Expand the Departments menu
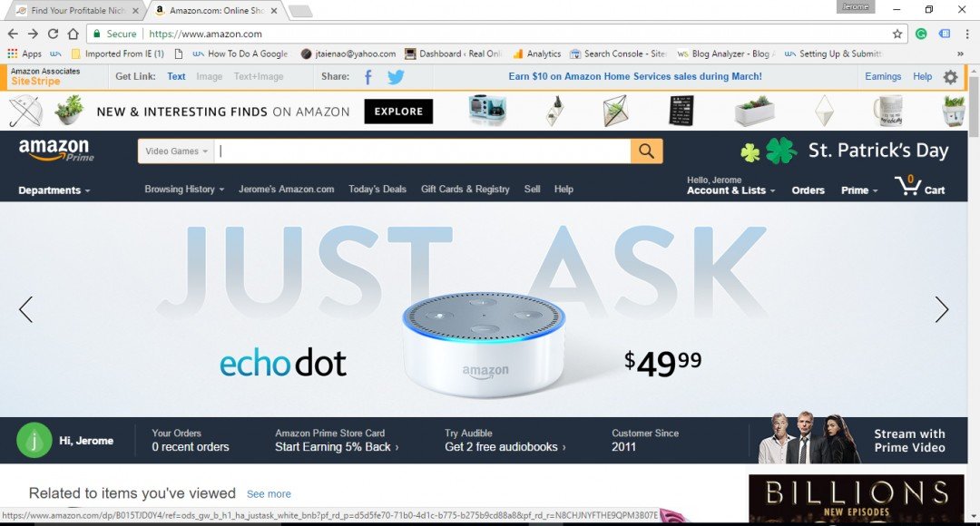980x526 pixels. pyautogui.click(x=54, y=190)
